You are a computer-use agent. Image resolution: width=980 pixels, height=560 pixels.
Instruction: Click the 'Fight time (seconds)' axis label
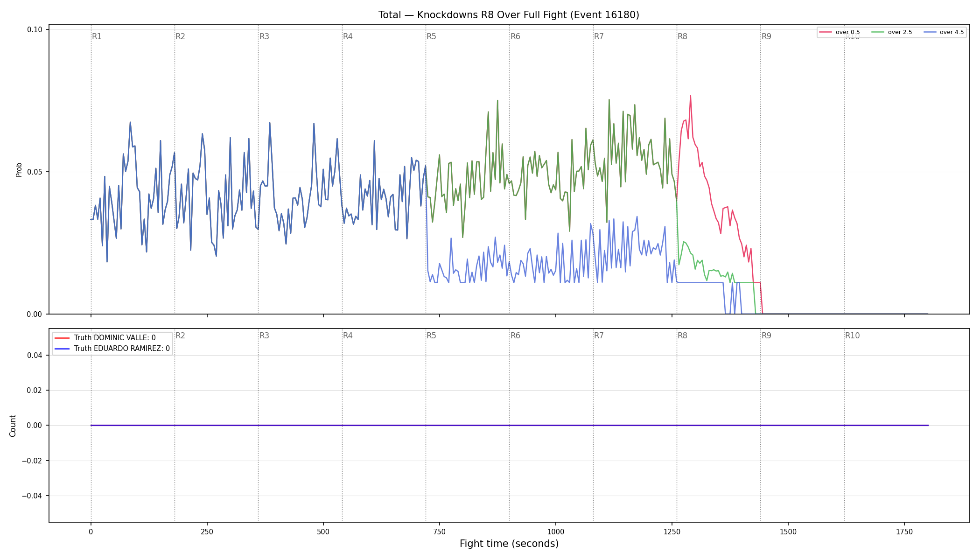coord(509,544)
